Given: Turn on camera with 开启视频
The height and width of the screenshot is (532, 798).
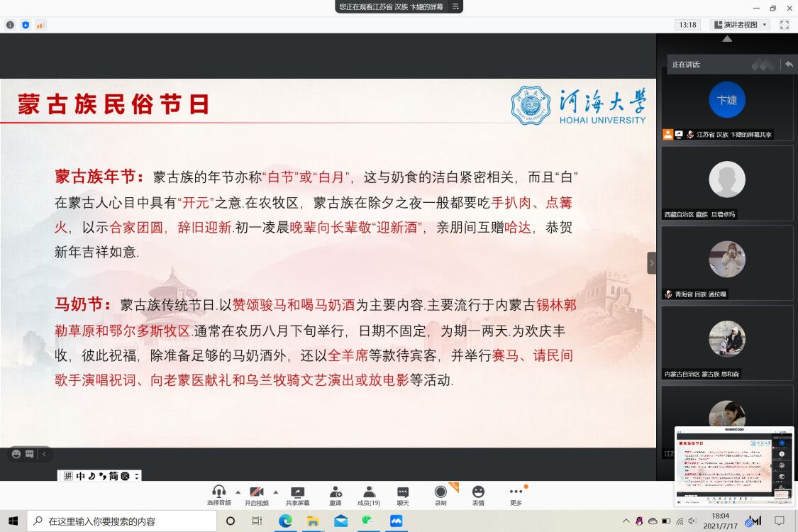Looking at the screenshot, I should click(257, 492).
